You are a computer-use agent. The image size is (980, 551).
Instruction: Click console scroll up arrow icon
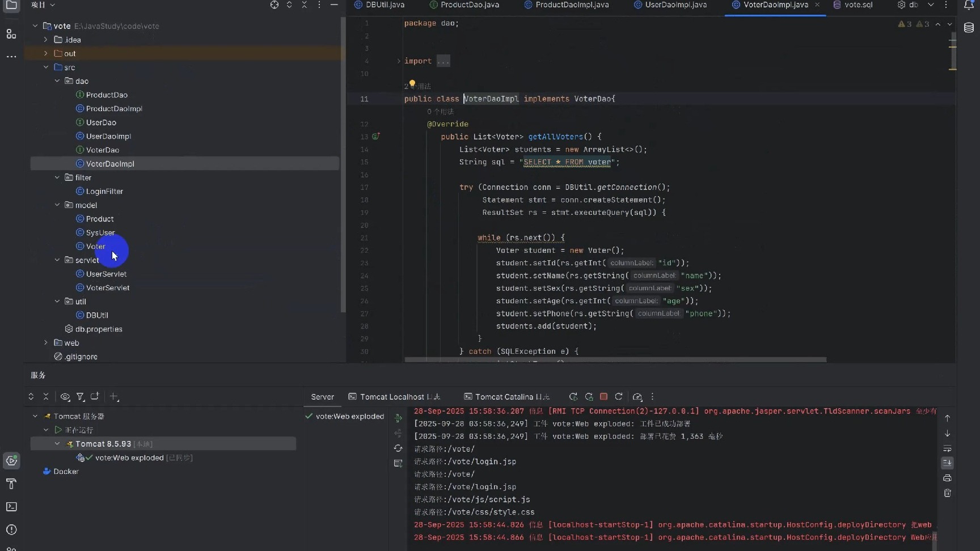coord(947,418)
